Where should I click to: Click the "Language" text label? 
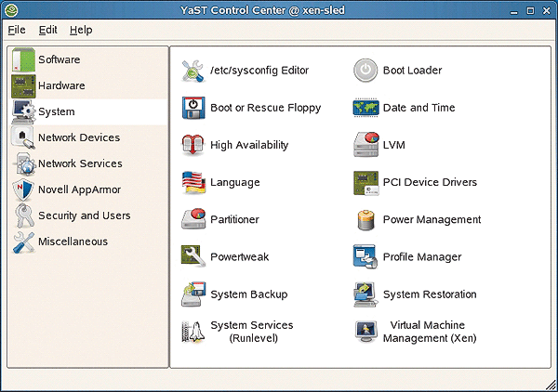coord(235,183)
